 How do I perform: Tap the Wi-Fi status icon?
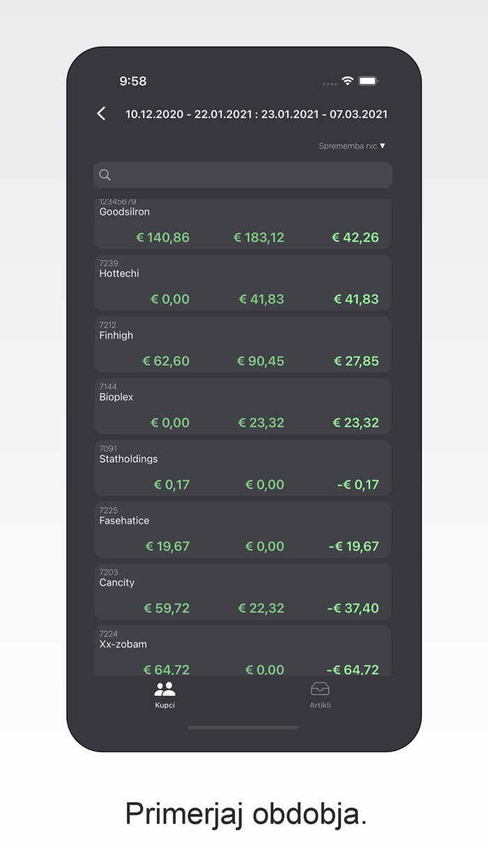(x=347, y=82)
